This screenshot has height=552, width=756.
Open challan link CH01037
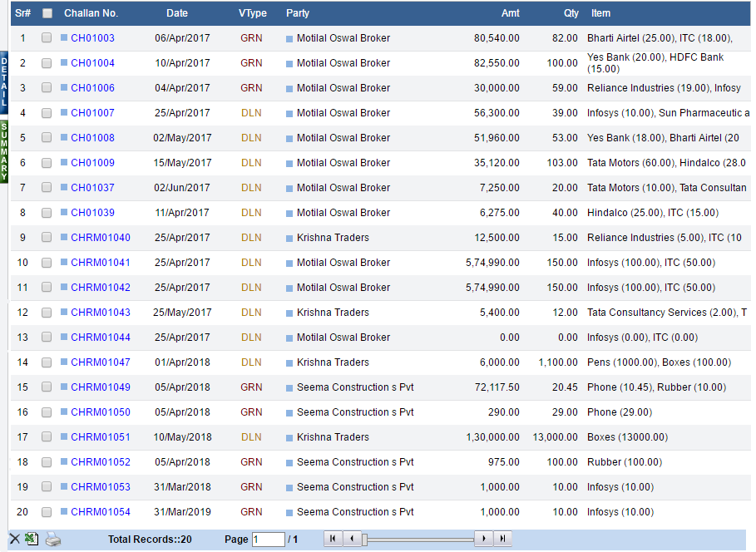[x=92, y=188]
